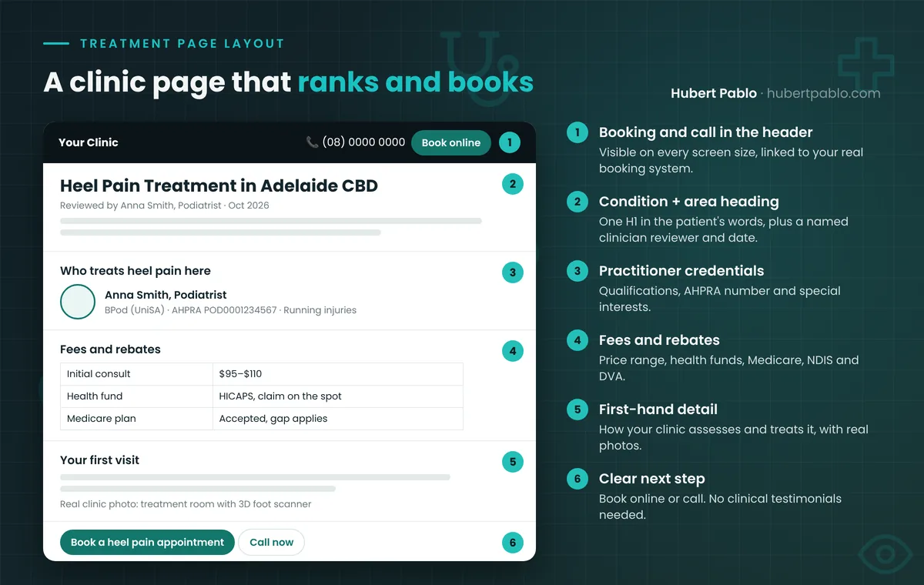Click the Reviewed by Anna Smith byline
The width and height of the screenshot is (924, 585).
[x=165, y=206]
